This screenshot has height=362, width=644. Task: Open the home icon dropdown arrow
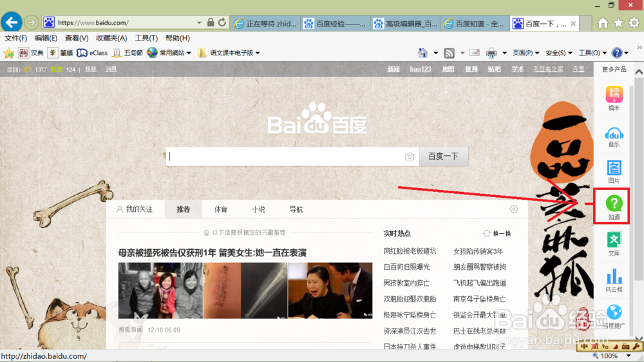pos(436,53)
